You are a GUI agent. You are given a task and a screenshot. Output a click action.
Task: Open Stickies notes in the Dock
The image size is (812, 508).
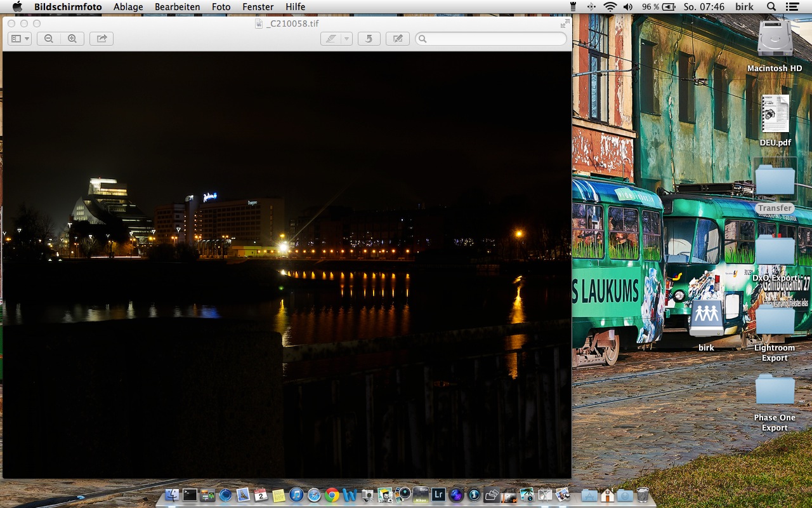pos(278,495)
